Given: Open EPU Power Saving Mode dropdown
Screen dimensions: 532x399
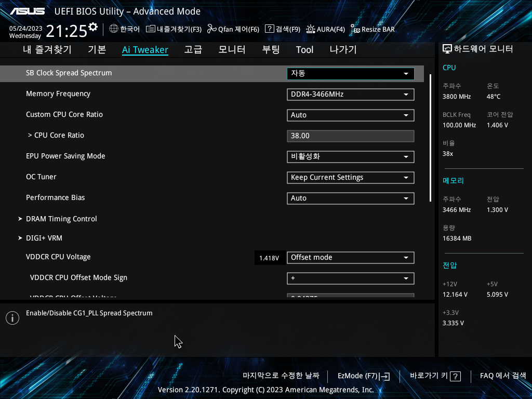Looking at the screenshot, I should tap(351, 157).
